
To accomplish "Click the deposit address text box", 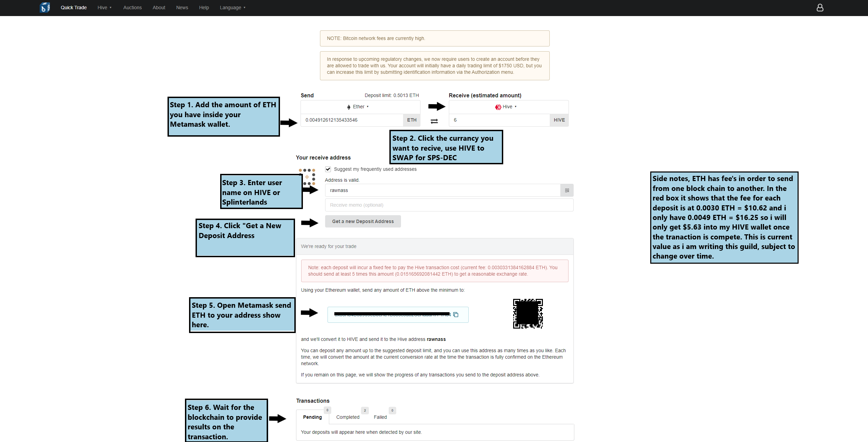I will coord(398,315).
